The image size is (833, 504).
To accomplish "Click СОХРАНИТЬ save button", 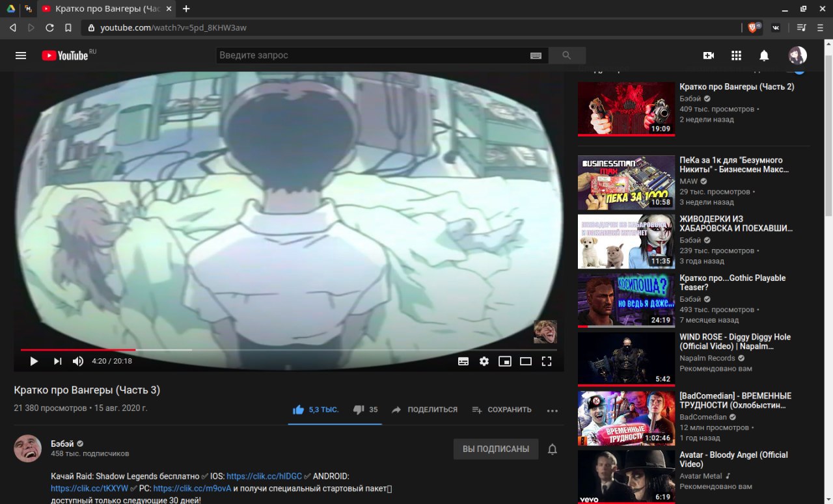I will click(x=502, y=410).
